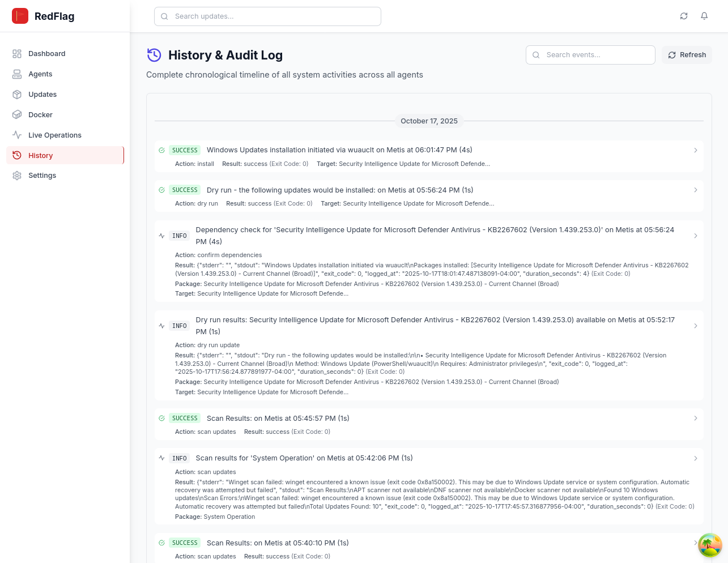Open the notification bell icon
This screenshot has height=563, width=728.
(x=704, y=16)
